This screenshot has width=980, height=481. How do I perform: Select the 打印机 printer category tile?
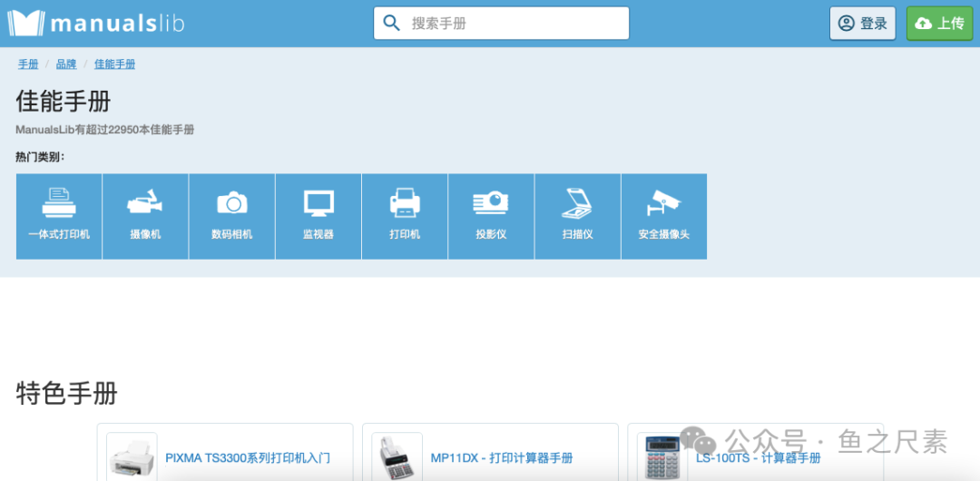coord(405,216)
